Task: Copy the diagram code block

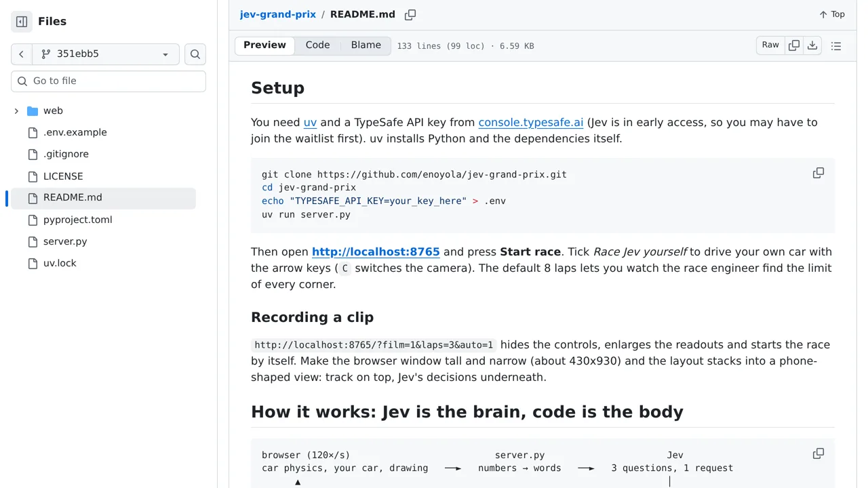Action: click(818, 453)
